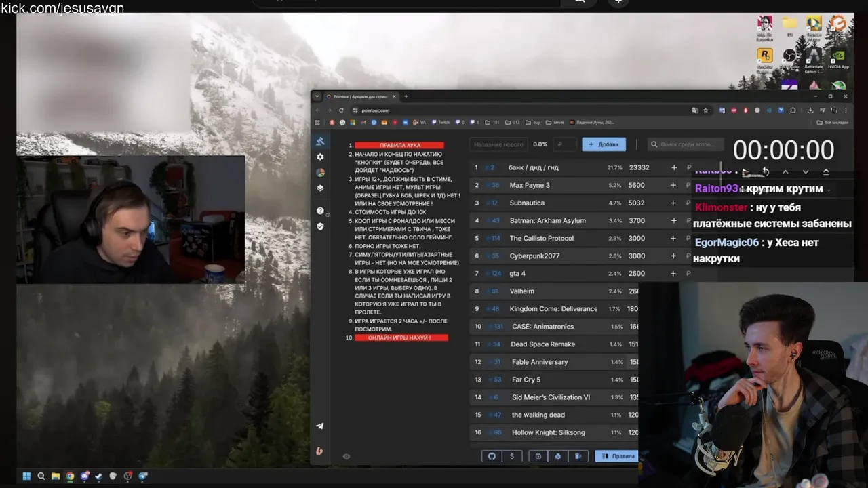
Task: Open the Twitch bookmark
Action: [440, 122]
